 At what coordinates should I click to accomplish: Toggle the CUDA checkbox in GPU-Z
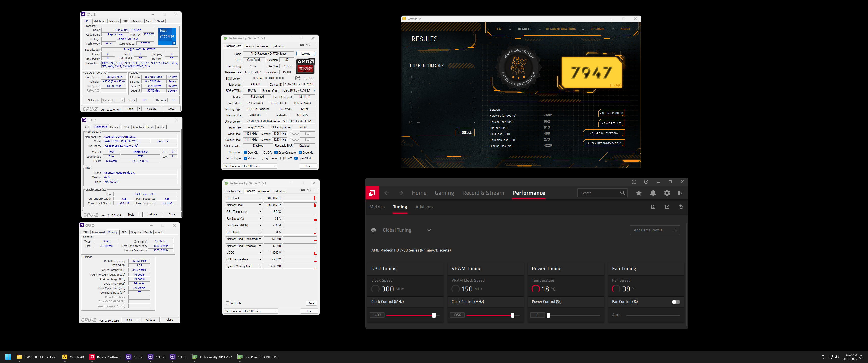261,153
